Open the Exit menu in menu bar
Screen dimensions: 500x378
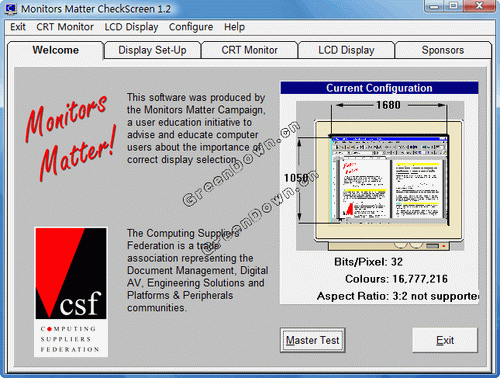point(18,27)
